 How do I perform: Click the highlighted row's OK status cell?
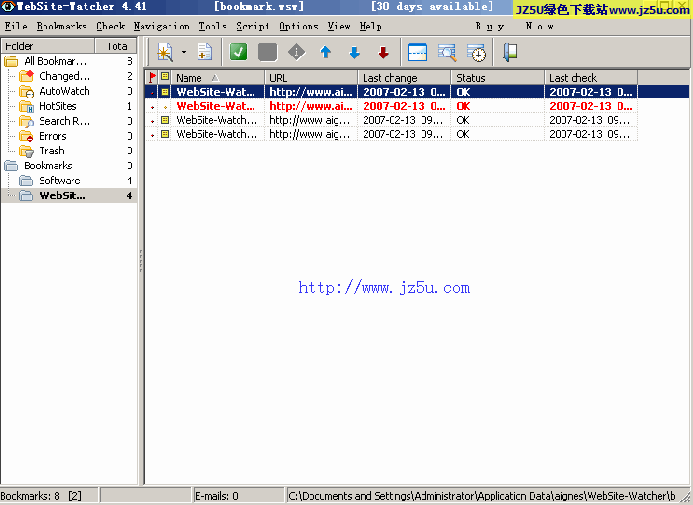(498, 92)
